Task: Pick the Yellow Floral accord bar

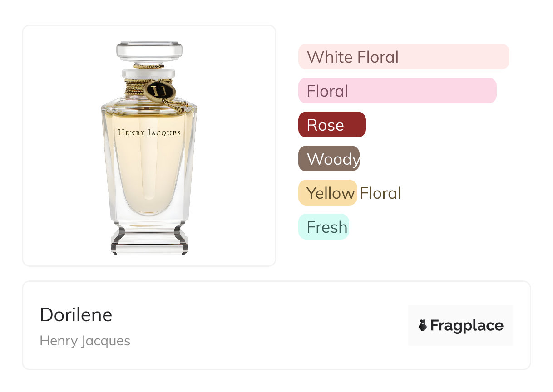Action: [328, 193]
